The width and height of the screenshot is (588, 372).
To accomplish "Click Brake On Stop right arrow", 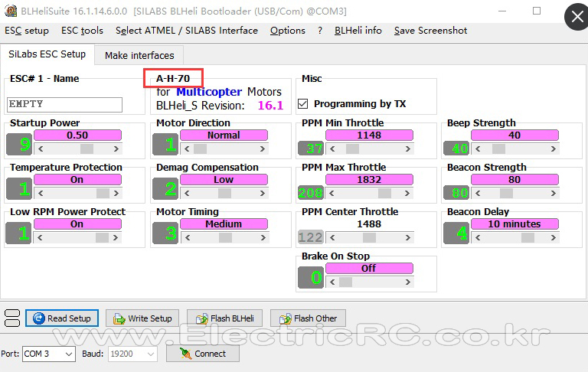I will [x=408, y=282].
